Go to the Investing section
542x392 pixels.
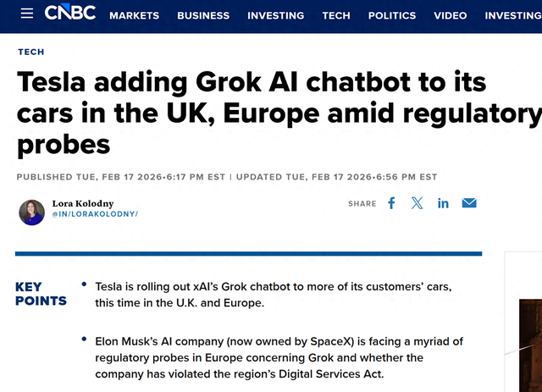275,15
